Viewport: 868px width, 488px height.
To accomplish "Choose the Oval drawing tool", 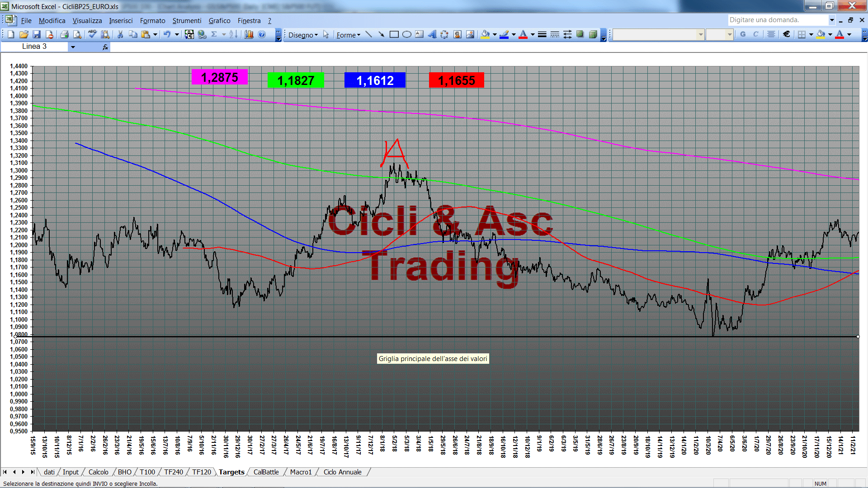I will pos(407,34).
